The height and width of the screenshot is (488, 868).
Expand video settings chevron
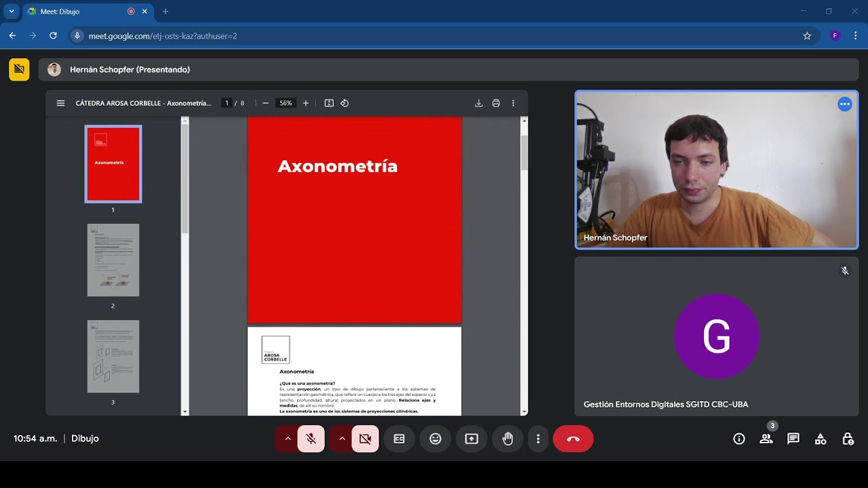tap(342, 439)
